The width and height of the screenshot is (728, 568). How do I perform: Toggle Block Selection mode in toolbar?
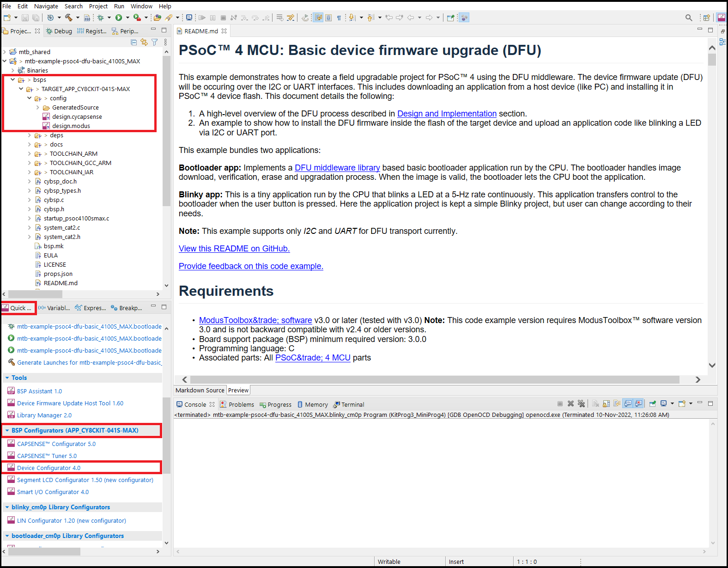coord(328,18)
